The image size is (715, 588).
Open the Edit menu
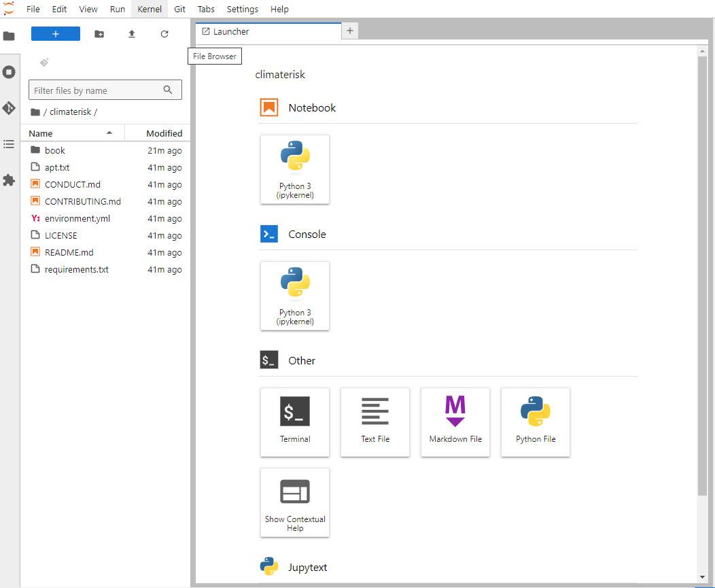coord(59,9)
